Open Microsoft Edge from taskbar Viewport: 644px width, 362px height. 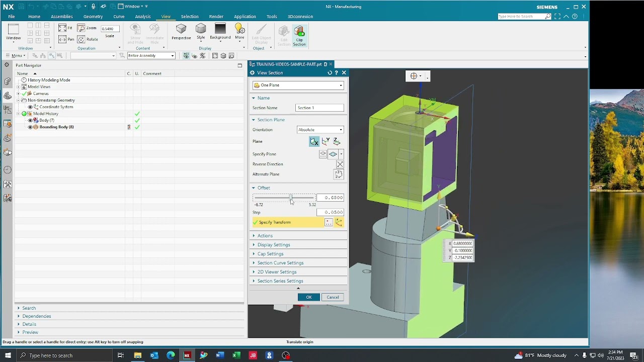tap(171, 355)
